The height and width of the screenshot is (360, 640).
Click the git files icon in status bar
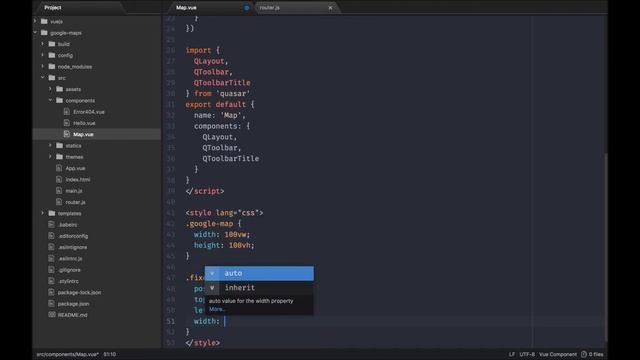[x=584, y=354]
